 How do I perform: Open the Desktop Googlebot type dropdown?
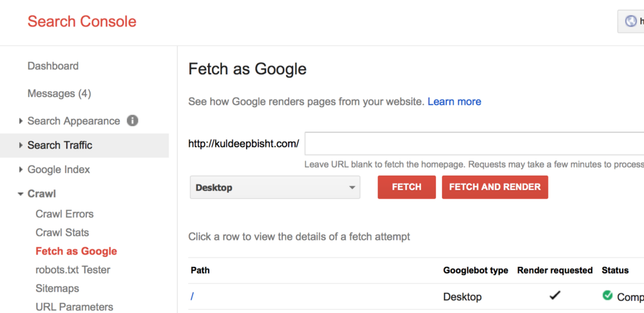pyautogui.click(x=275, y=188)
